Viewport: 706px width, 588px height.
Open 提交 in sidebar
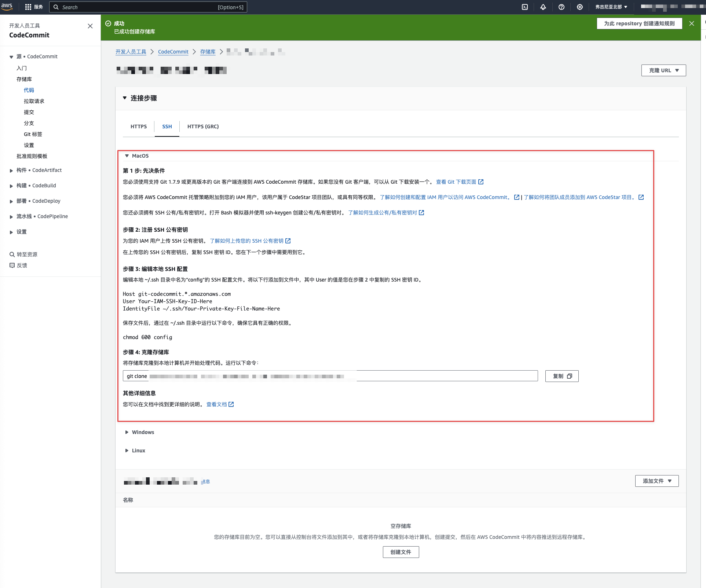pos(29,112)
